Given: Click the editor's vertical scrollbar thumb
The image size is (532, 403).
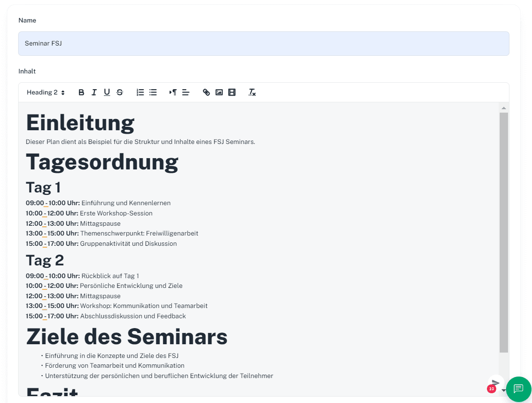Looking at the screenshot, I should 504,232.
